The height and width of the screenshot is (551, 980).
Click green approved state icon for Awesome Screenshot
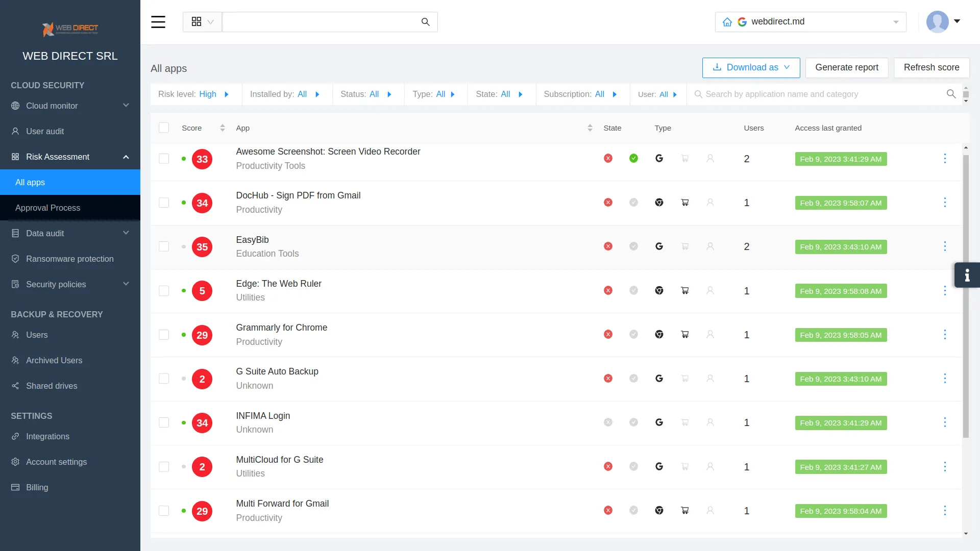(633, 159)
